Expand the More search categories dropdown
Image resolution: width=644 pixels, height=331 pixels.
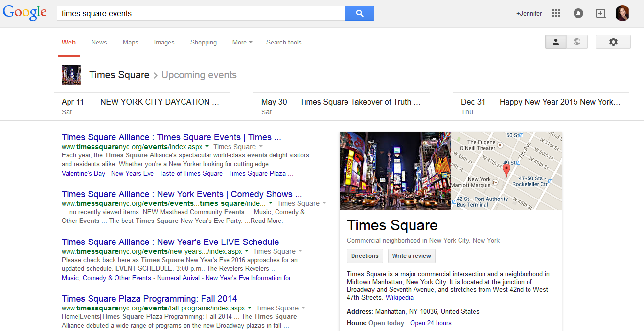tap(242, 43)
